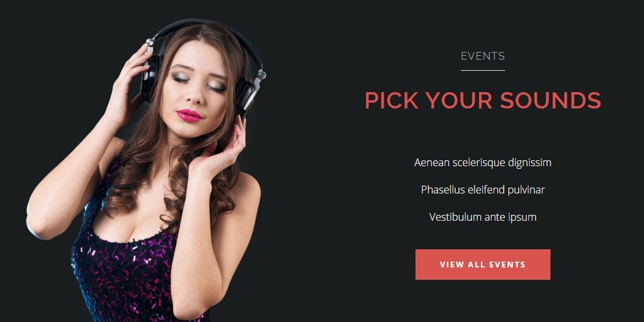Open the Aenean scelerisque dignissim item
The image size is (644, 322).
[482, 163]
